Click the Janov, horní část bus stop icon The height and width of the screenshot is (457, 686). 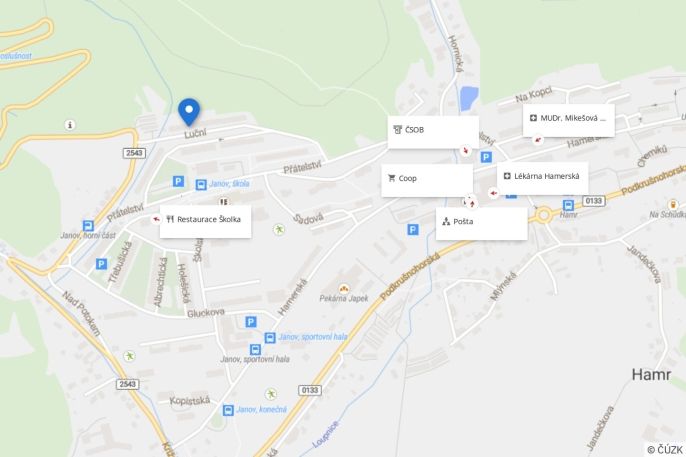click(x=88, y=226)
